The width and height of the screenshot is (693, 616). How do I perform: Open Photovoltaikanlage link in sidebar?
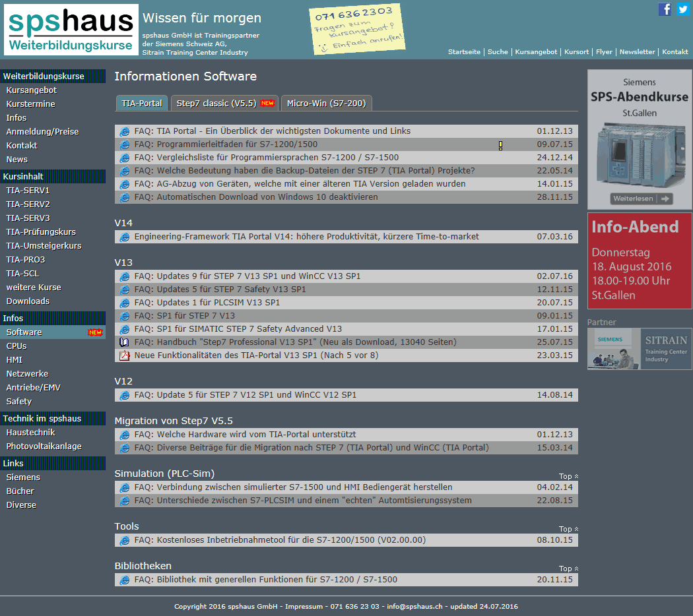(x=44, y=447)
